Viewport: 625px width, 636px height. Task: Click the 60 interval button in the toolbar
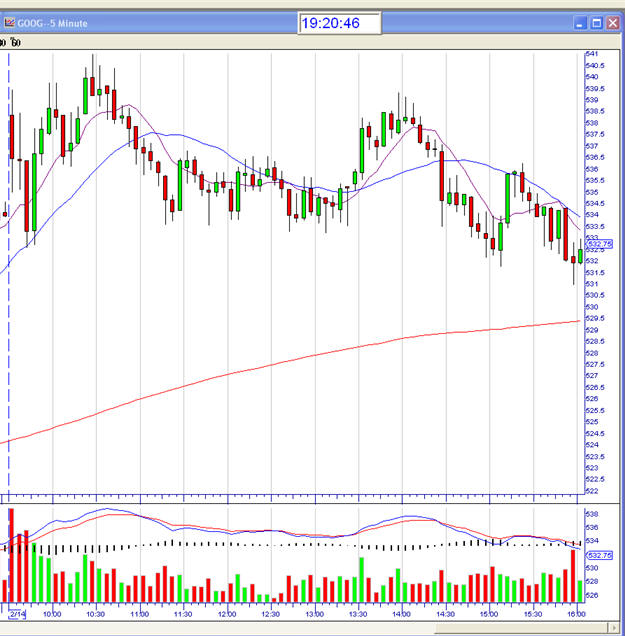click(15, 42)
